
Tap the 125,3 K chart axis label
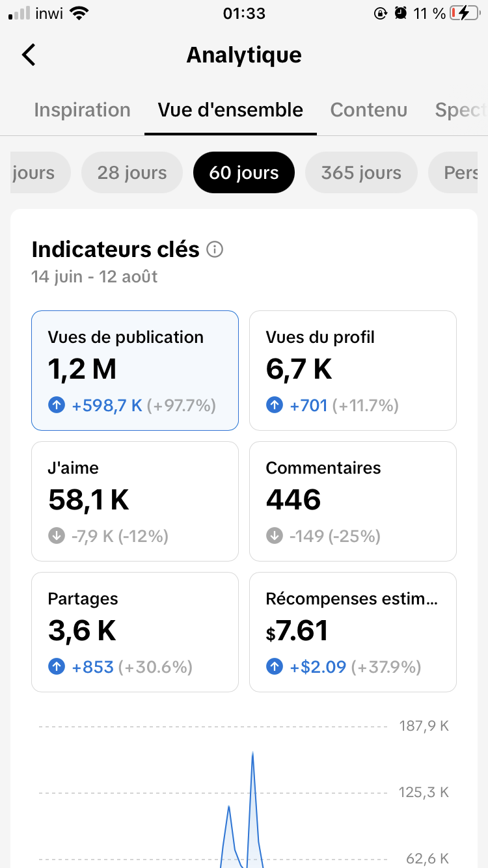tap(424, 793)
